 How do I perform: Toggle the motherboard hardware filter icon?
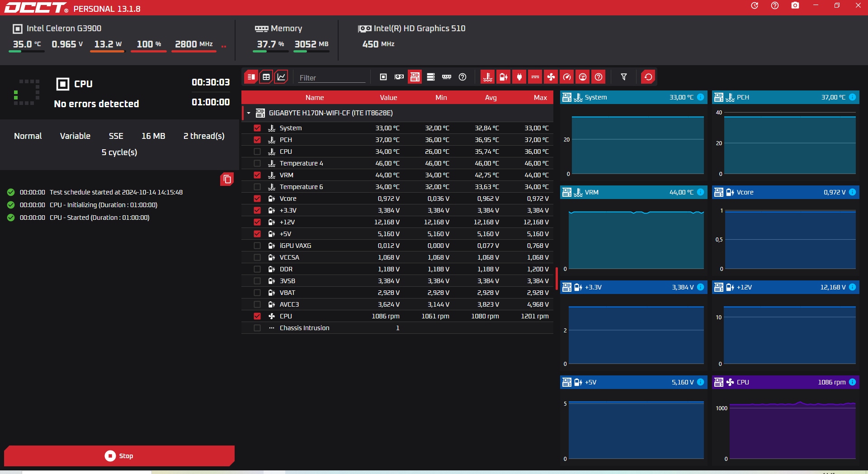(x=415, y=77)
